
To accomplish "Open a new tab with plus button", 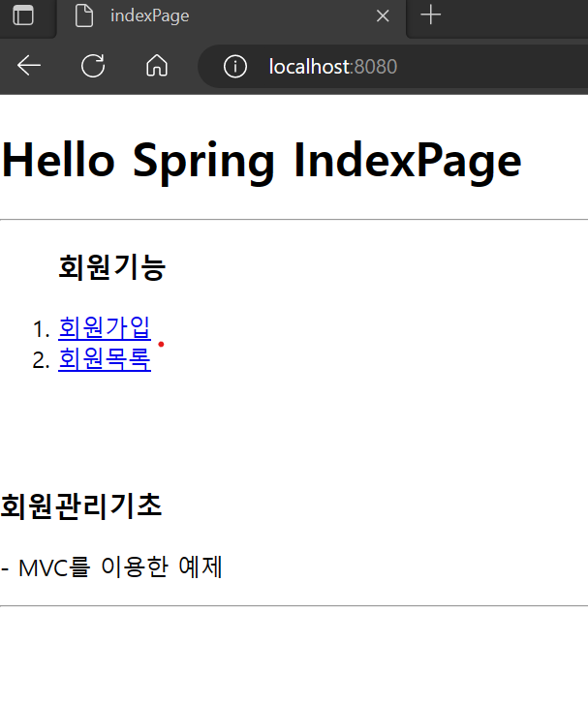I will click(x=431, y=15).
